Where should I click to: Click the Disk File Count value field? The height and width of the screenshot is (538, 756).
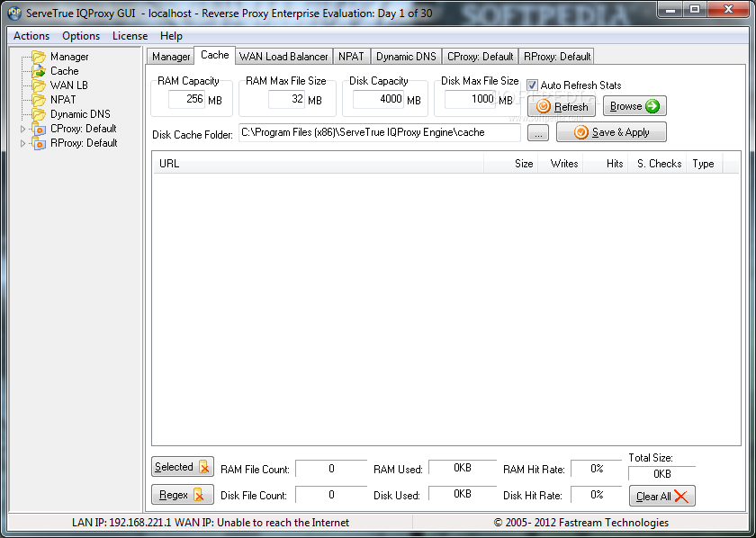331,495
